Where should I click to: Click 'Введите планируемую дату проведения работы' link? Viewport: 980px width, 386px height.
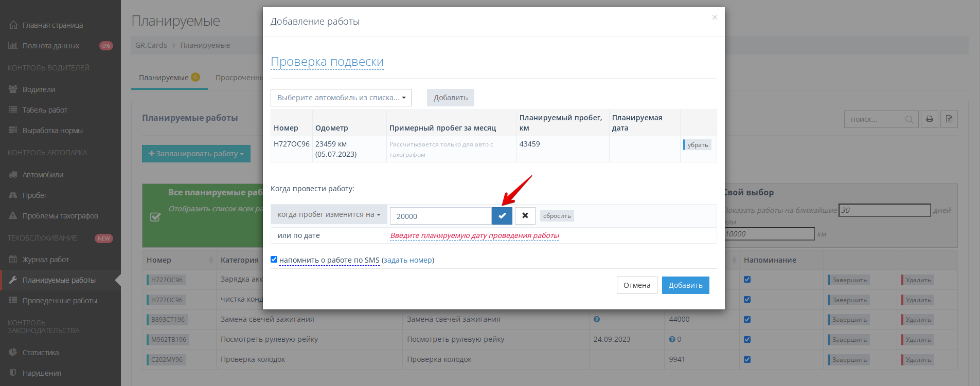pos(474,236)
